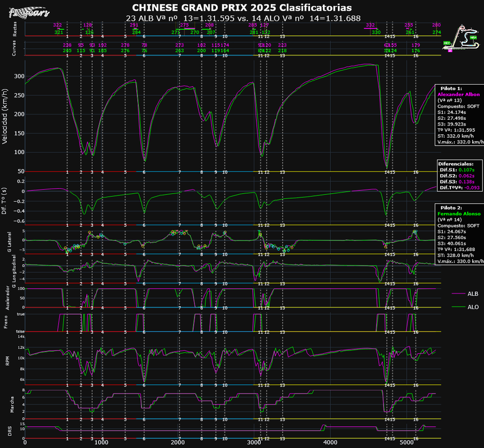
Task: Click the magenta ALB legend line swatch
Action: [x=458, y=293]
